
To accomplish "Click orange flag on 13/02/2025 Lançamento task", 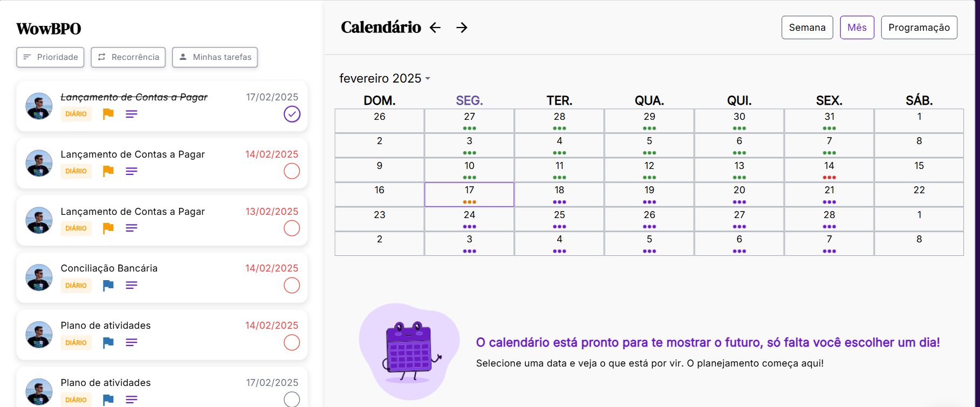I will tap(108, 228).
